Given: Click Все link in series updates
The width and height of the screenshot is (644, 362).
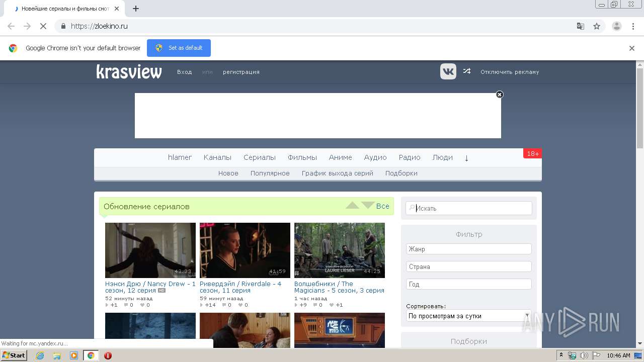Looking at the screenshot, I should pos(383,206).
